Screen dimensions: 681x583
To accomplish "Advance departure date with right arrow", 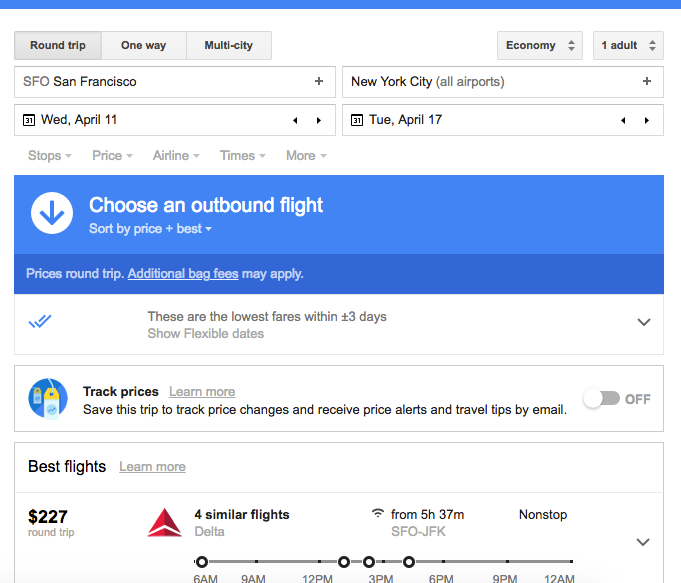I will coord(319,120).
